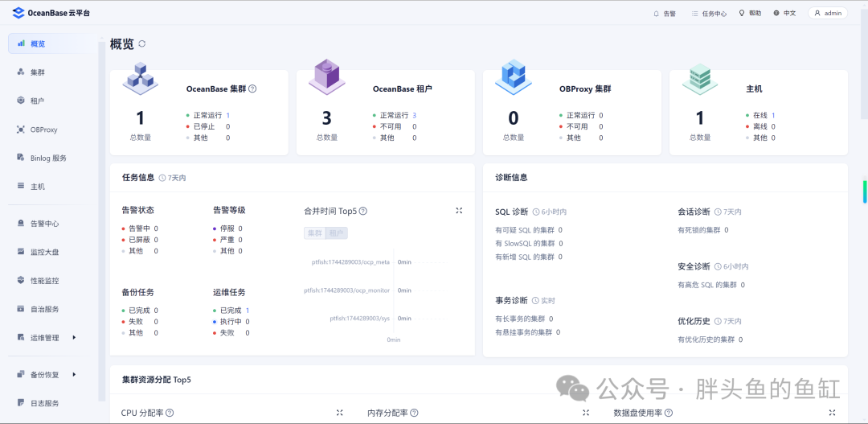Click the 日志服务 sidebar icon
The width and height of the screenshot is (868, 424).
pyautogui.click(x=21, y=403)
